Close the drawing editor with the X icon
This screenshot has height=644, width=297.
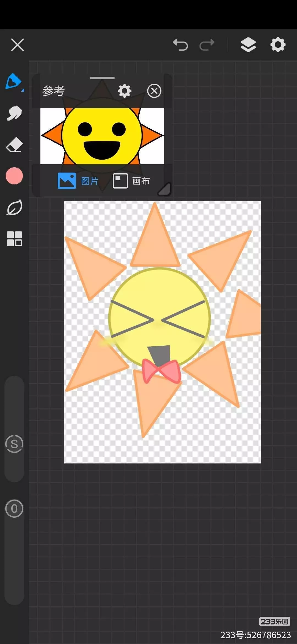tap(17, 45)
